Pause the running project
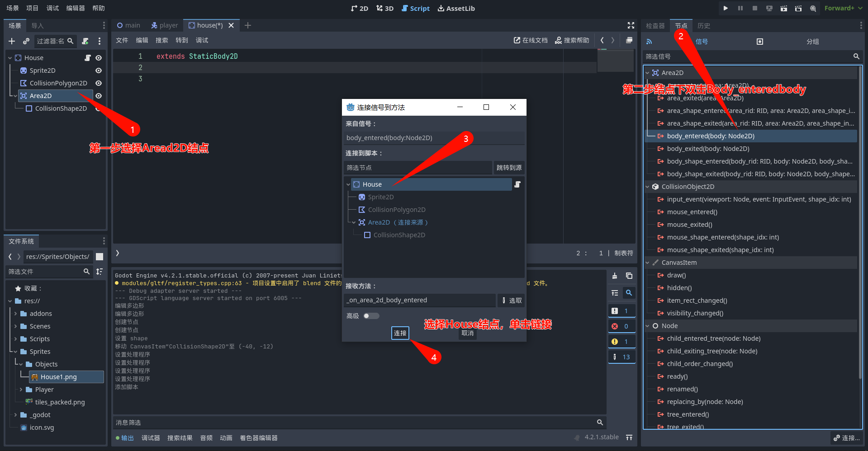 click(x=740, y=8)
